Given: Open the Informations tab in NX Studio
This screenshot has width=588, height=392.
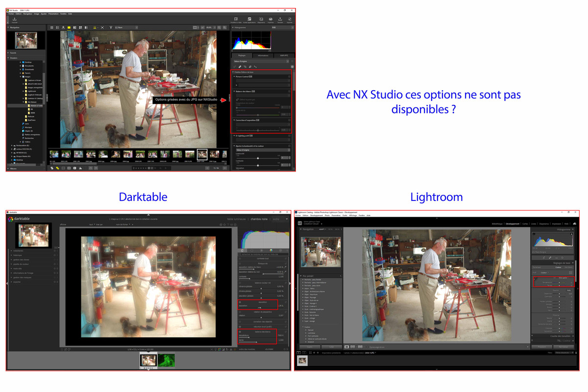Looking at the screenshot, I should click(263, 55).
